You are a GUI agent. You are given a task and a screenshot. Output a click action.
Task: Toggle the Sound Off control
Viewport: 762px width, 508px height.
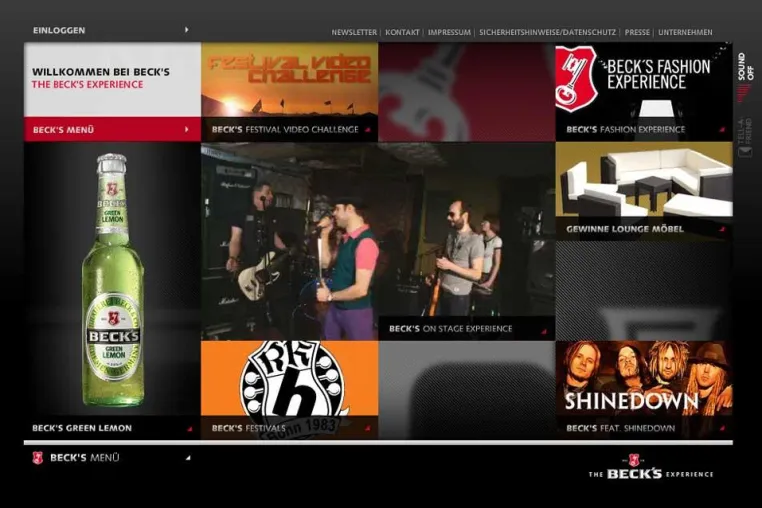tap(745, 67)
